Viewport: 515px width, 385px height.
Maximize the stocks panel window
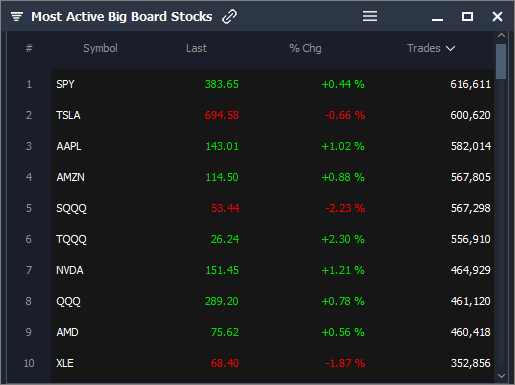(467, 16)
